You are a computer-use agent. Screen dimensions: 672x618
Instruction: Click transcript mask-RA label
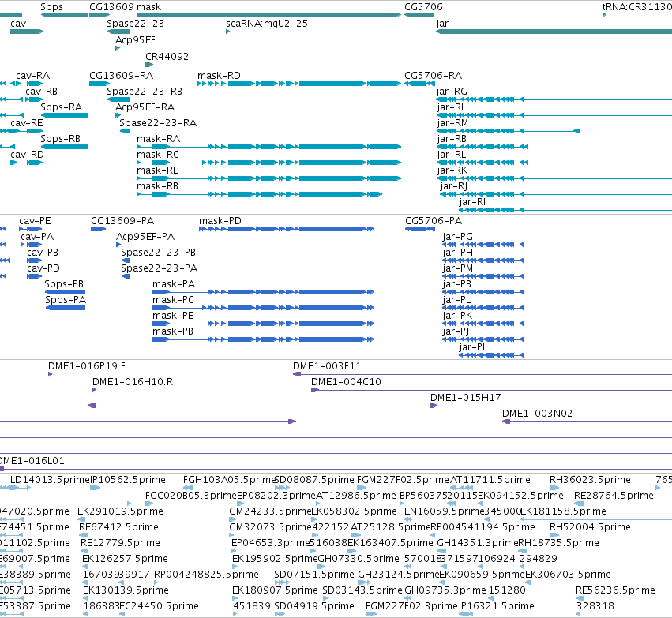pyautogui.click(x=159, y=139)
